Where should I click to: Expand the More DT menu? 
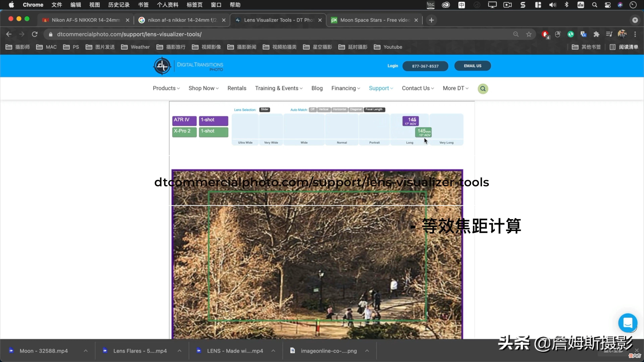(x=456, y=88)
